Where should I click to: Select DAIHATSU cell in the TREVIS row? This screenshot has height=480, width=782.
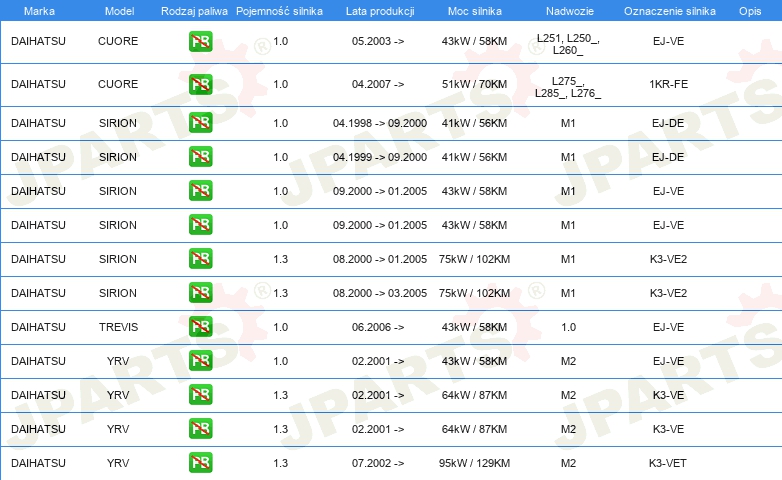[38, 327]
